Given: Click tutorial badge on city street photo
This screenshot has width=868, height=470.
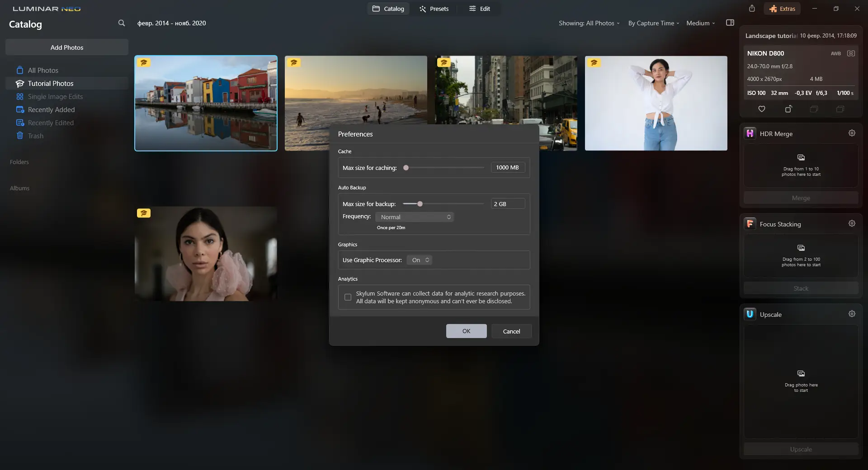Looking at the screenshot, I should 444,62.
